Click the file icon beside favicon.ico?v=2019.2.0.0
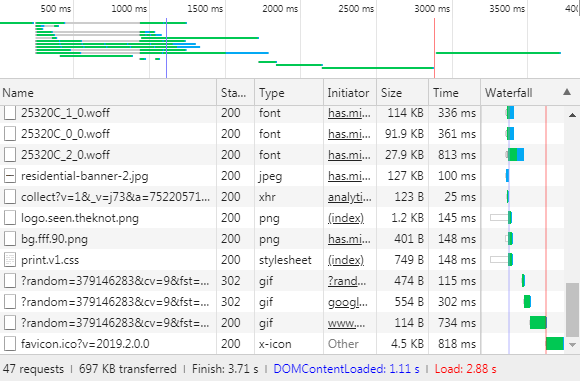The width and height of the screenshot is (580, 381). click(x=10, y=344)
